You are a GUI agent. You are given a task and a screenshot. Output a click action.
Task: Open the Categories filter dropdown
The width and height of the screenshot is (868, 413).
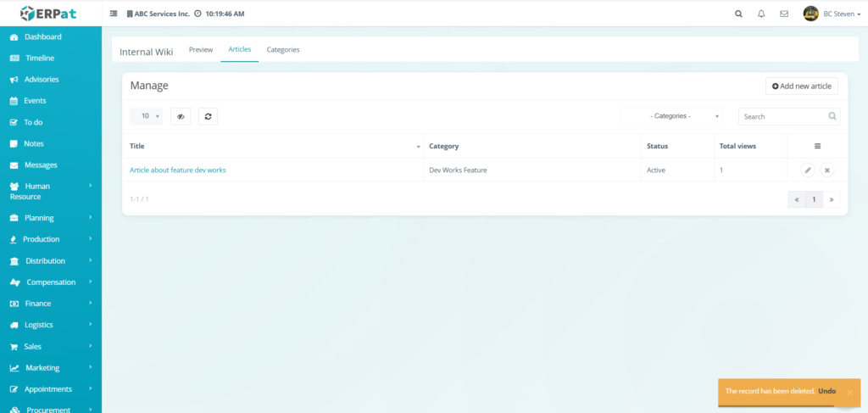[672, 116]
